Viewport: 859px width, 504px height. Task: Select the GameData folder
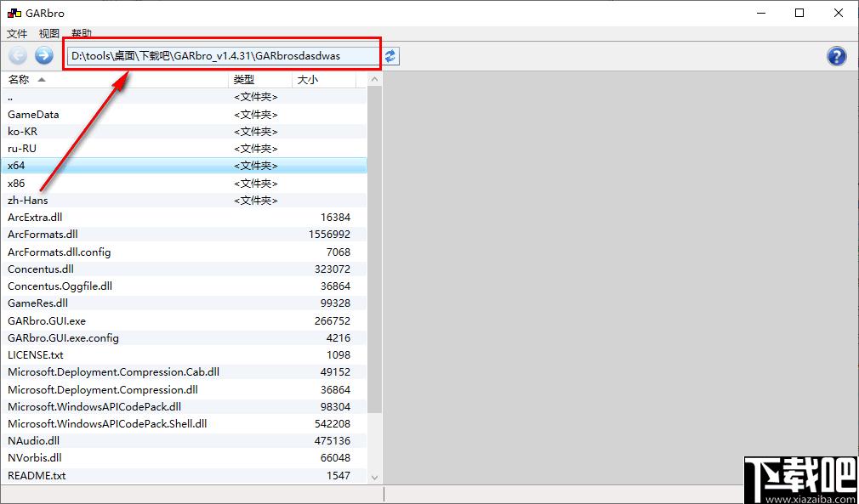tap(183, 115)
